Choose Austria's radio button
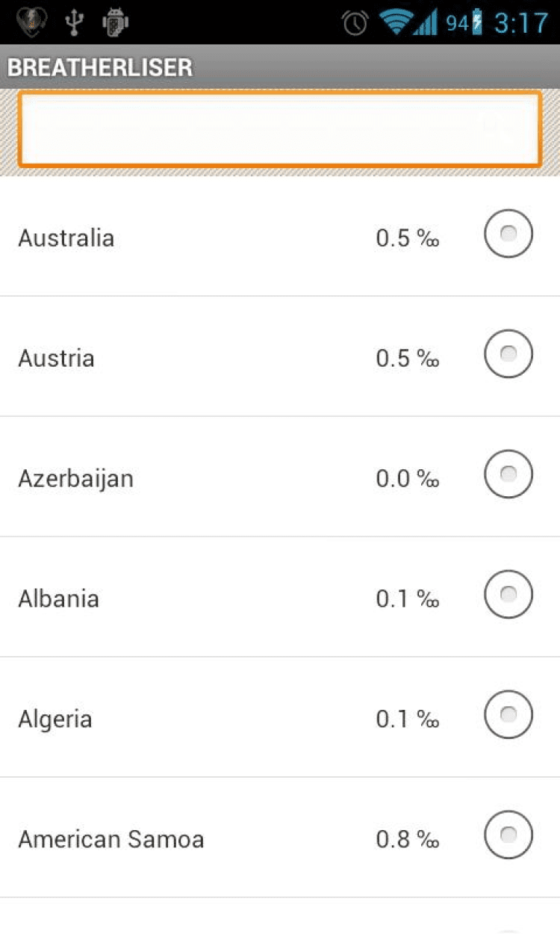The image size is (560, 934). pyautogui.click(x=508, y=354)
